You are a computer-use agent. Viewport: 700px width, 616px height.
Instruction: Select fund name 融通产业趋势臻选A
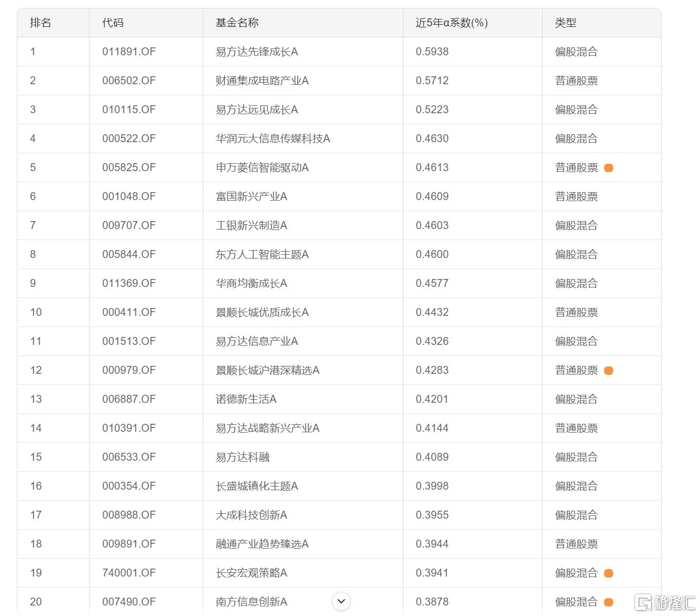(x=262, y=544)
